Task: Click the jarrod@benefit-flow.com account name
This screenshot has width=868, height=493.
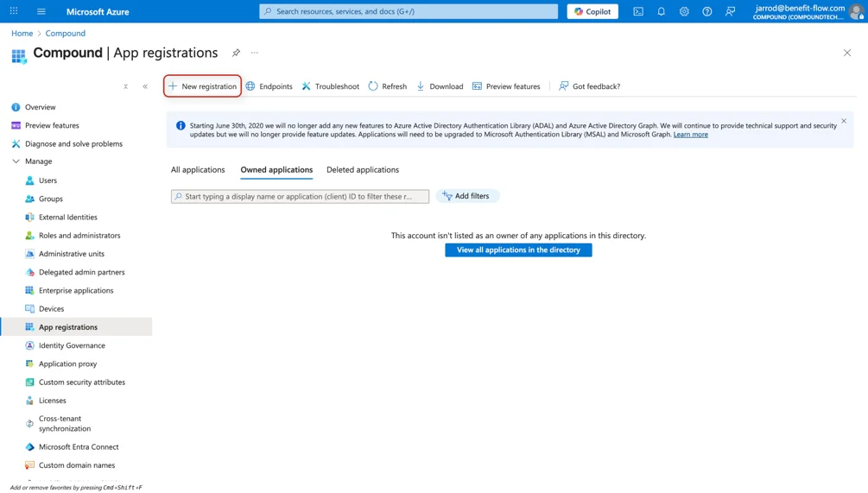Action: click(x=800, y=8)
